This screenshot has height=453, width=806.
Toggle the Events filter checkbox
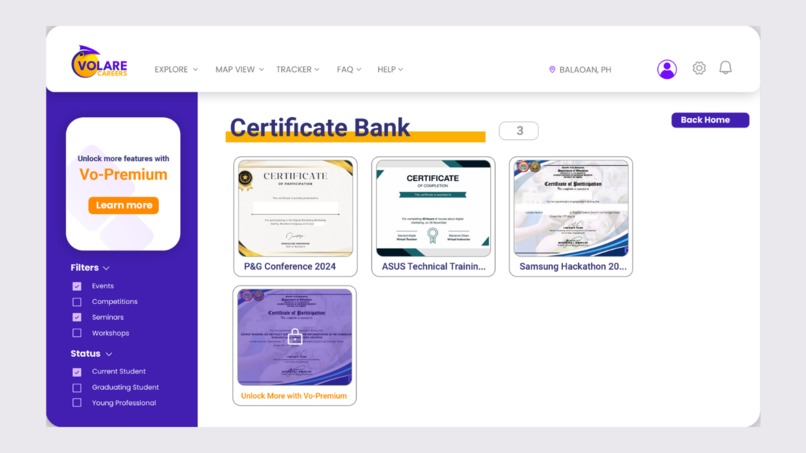pos(77,286)
